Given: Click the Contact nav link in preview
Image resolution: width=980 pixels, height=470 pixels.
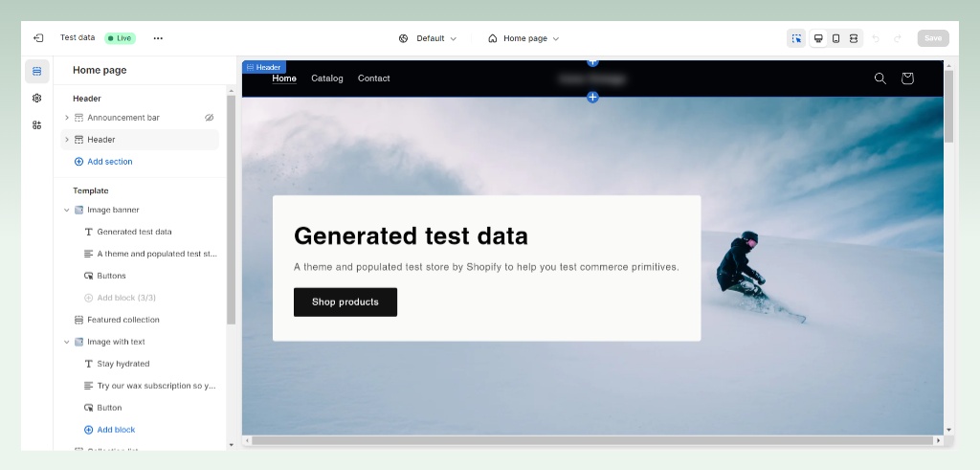Looking at the screenshot, I should pyautogui.click(x=374, y=78).
